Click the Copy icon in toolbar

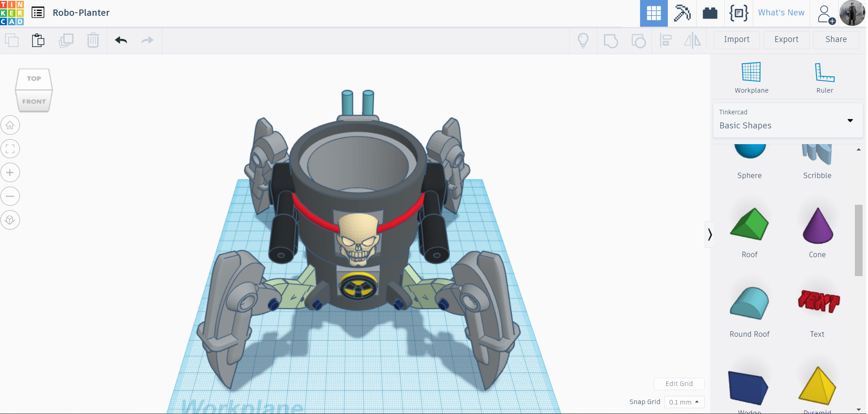coord(12,40)
